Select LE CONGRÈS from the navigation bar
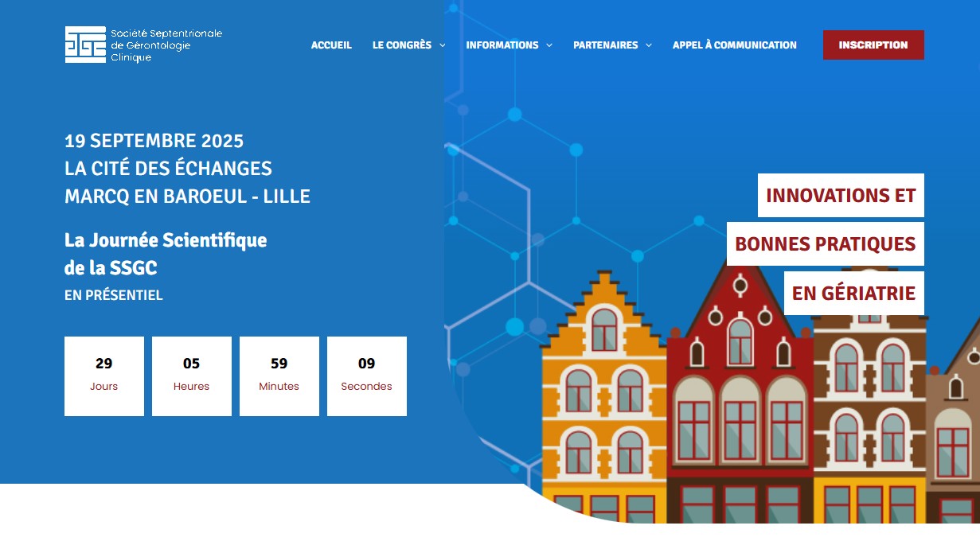The image size is (980, 545). click(402, 45)
